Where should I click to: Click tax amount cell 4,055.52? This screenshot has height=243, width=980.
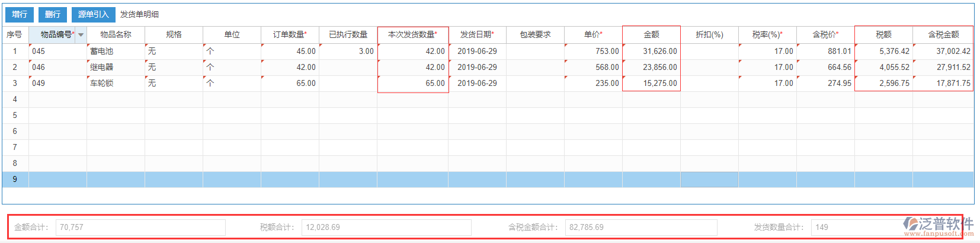[883, 68]
